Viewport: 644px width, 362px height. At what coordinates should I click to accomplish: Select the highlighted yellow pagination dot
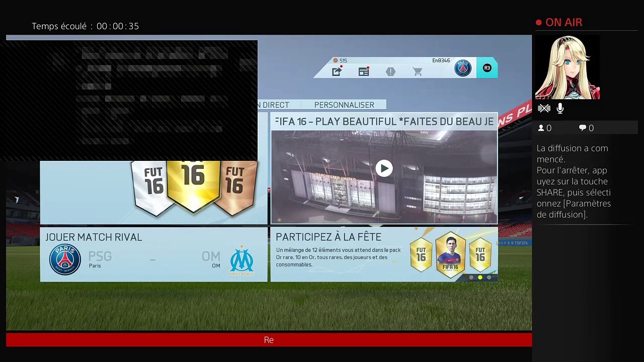(480, 278)
